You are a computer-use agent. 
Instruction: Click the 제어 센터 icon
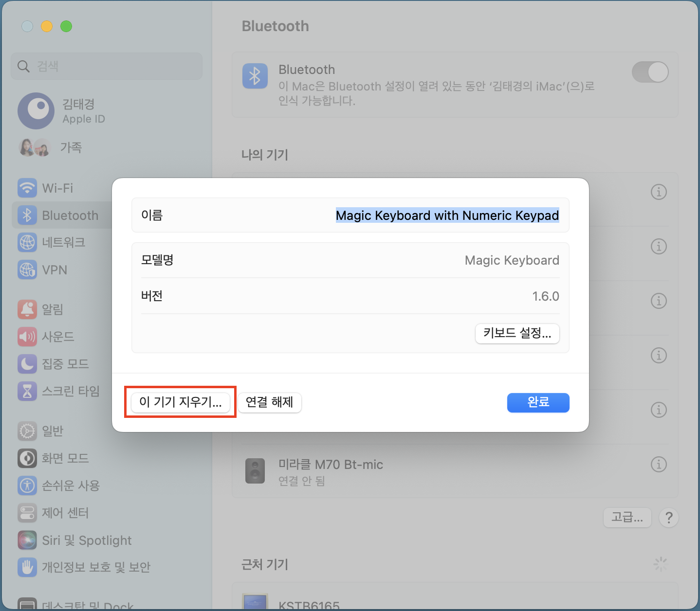tap(27, 513)
